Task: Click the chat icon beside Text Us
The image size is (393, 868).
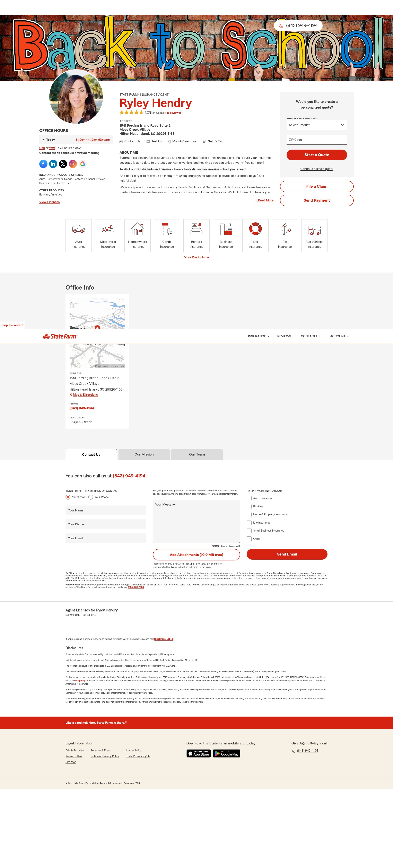Action: (x=148, y=142)
